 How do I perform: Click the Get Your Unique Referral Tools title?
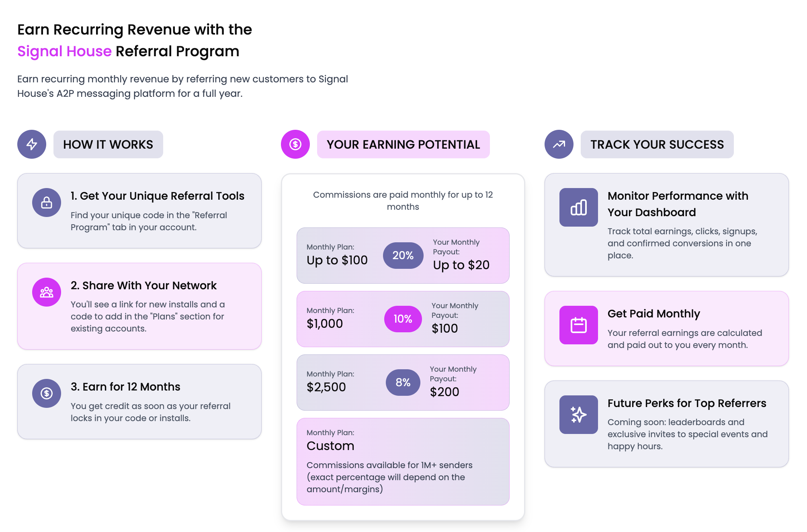(x=158, y=196)
